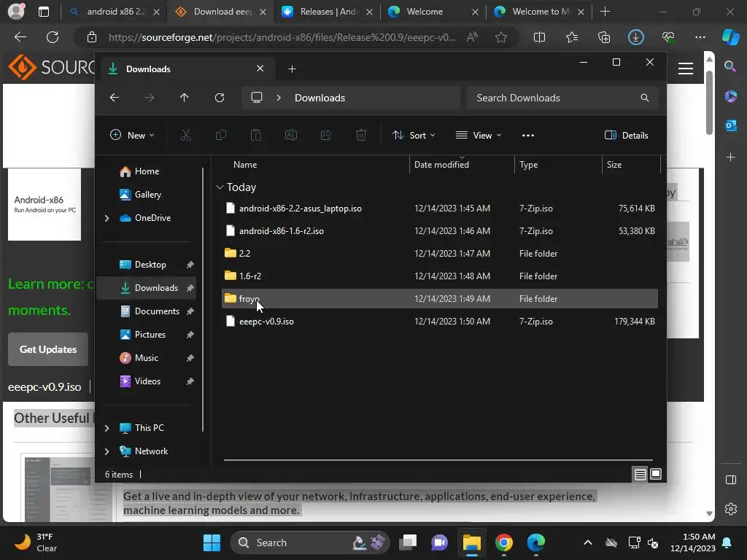Add this page to Edge favorites star
This screenshot has width=747, height=560.
(x=500, y=37)
